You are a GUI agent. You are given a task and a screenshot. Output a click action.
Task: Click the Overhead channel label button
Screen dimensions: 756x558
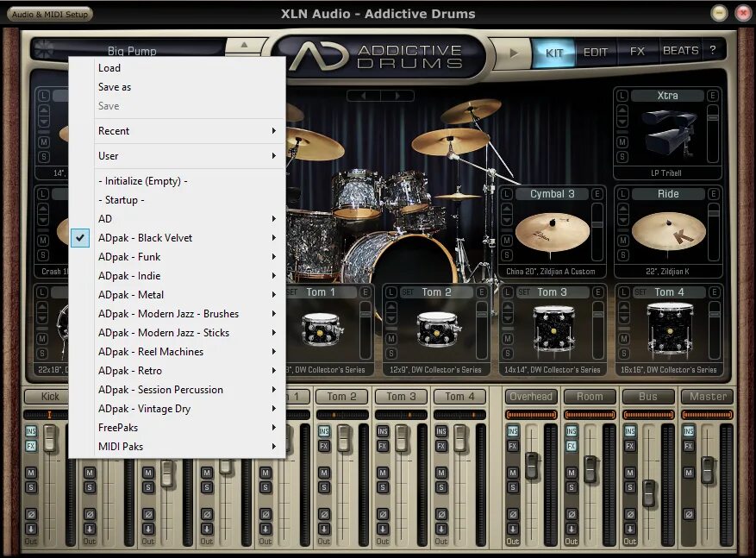pos(531,397)
